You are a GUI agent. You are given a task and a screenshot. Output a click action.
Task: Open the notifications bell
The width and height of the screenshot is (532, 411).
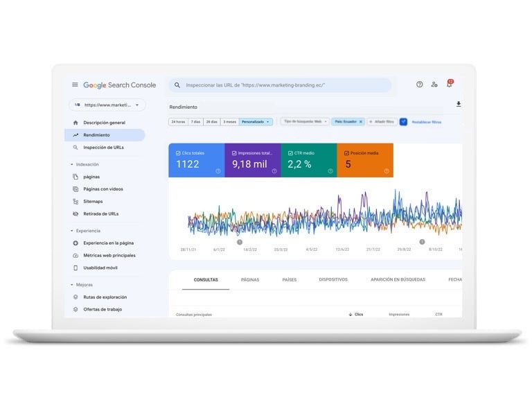click(450, 84)
